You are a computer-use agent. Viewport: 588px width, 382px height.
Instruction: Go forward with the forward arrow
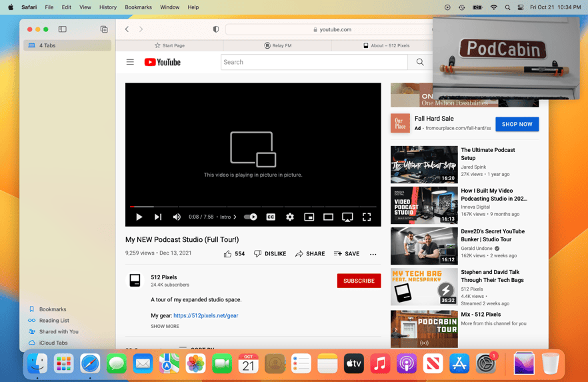point(141,29)
